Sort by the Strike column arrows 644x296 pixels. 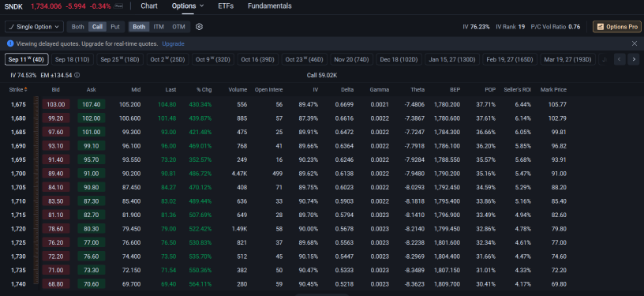click(x=26, y=89)
